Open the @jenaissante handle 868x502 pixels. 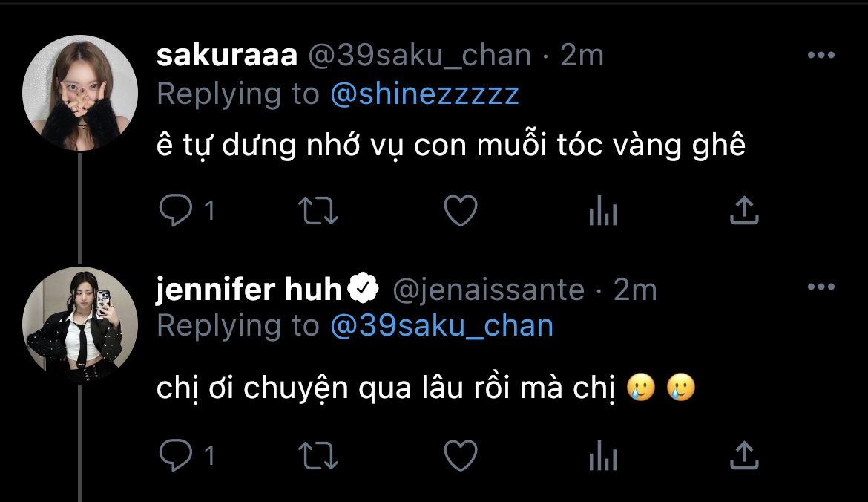coord(487,290)
